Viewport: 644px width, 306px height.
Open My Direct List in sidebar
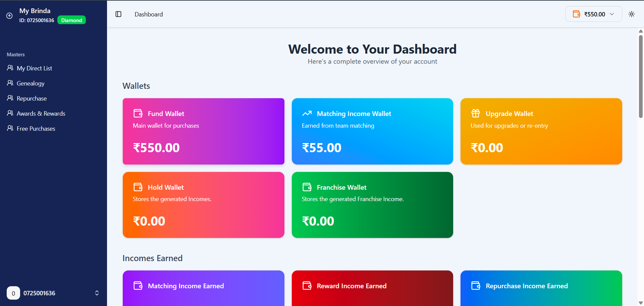pos(34,68)
